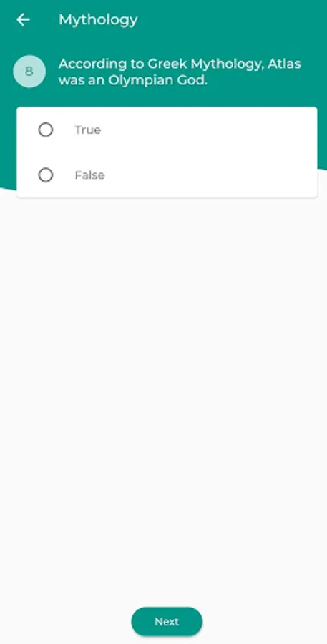Tap the teal Next pill button
The image size is (327, 644).
coord(167,621)
